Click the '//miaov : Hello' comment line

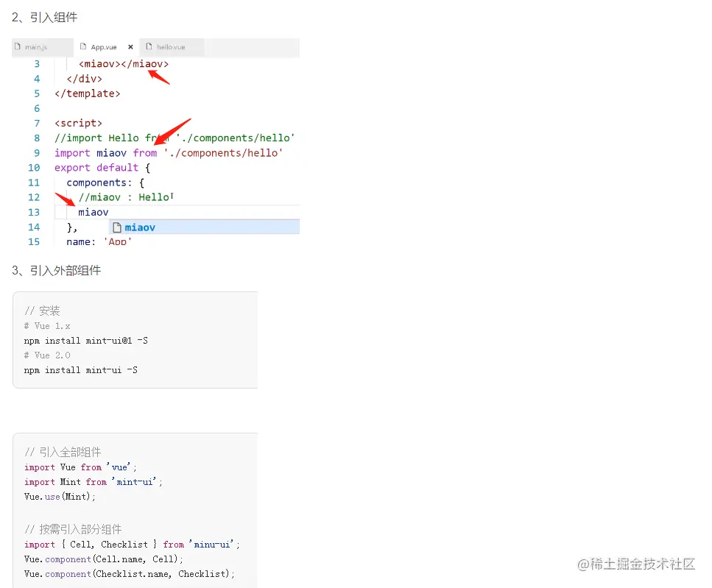[x=124, y=197]
